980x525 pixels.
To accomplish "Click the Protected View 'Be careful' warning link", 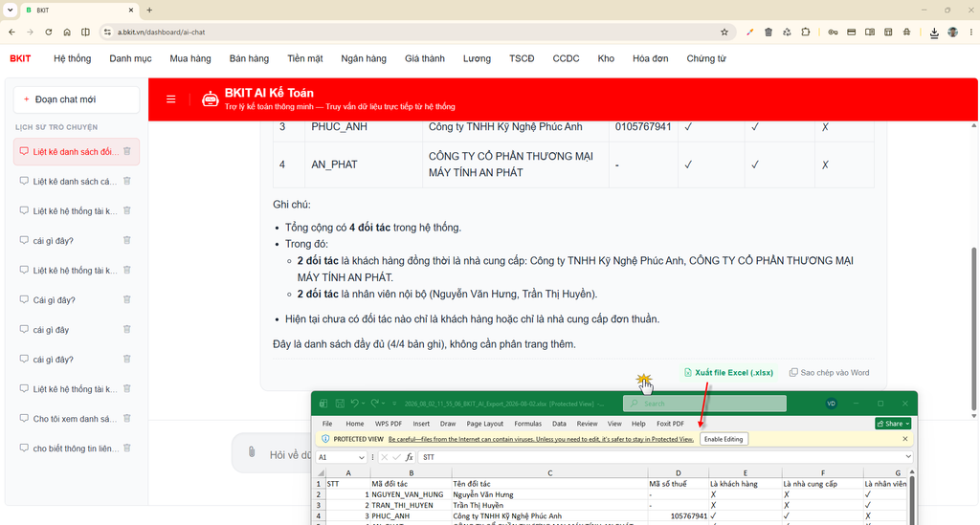I will click(541, 439).
